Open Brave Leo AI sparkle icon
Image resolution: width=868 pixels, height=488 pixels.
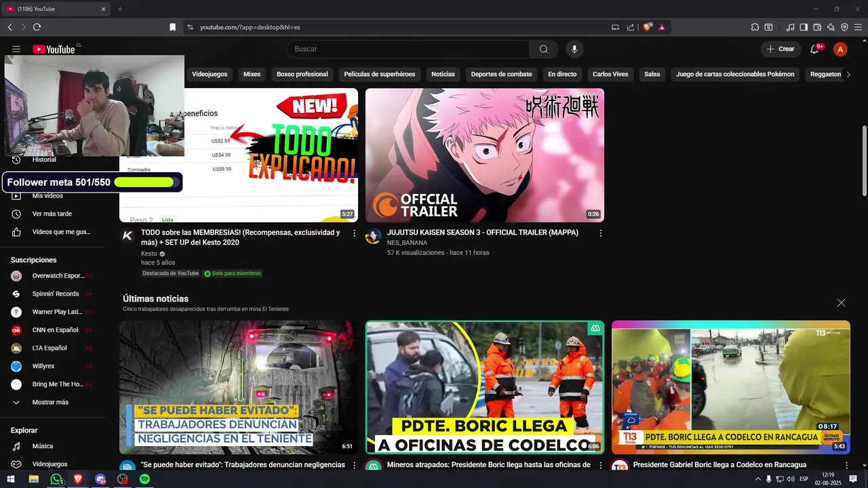pos(831,27)
